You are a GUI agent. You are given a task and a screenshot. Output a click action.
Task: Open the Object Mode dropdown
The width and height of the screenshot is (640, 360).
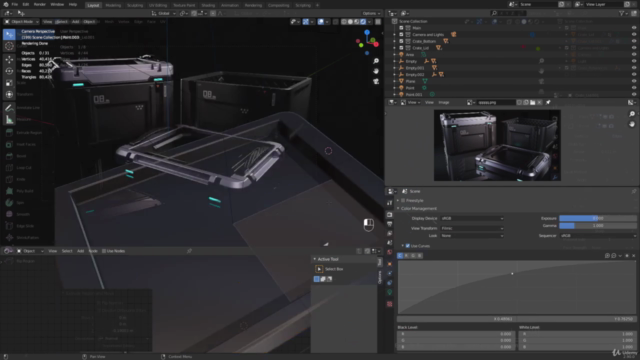point(22,22)
